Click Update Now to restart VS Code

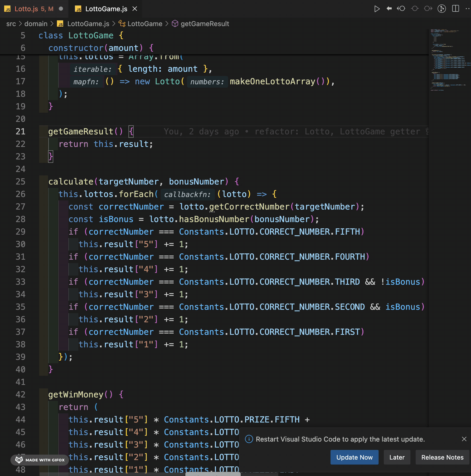[354, 457]
